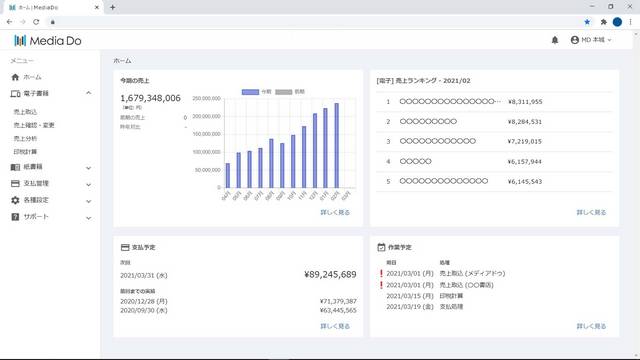Collapse the 電子書籍 menu section
Viewport: 640px width, 360px height.
click(89, 93)
